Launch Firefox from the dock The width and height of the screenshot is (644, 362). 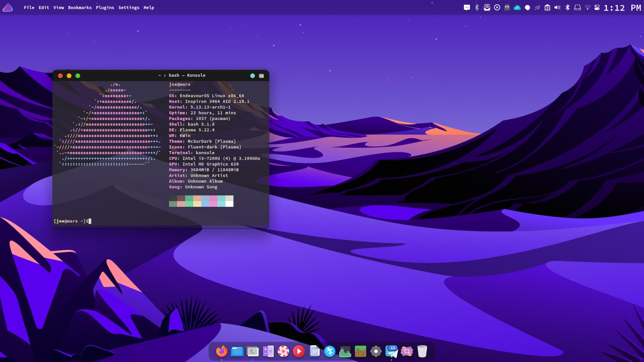pos(222,351)
